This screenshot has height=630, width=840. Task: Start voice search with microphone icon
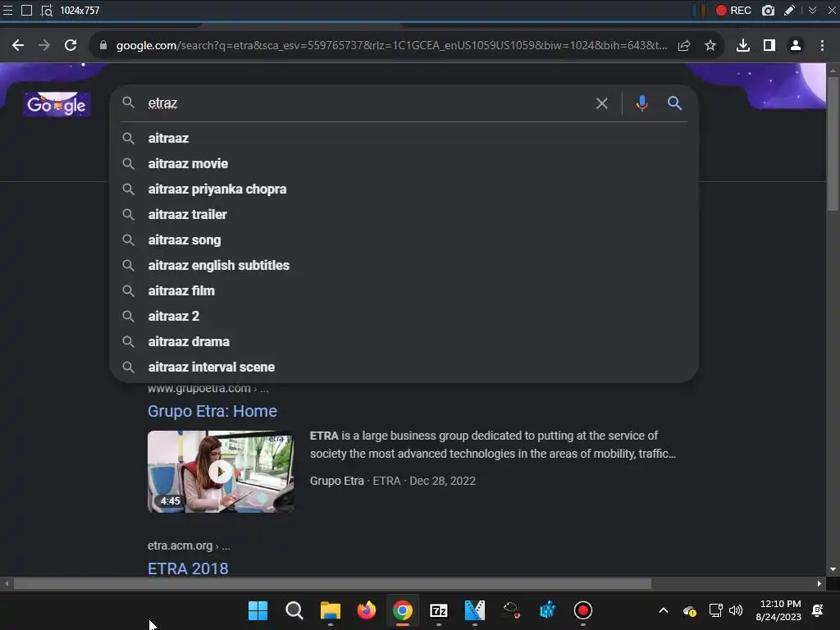click(641, 103)
